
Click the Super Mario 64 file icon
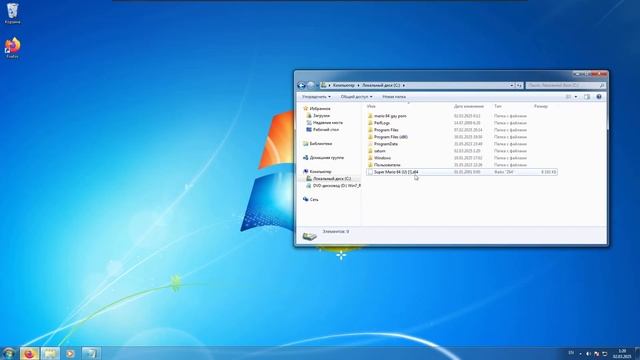click(x=370, y=172)
